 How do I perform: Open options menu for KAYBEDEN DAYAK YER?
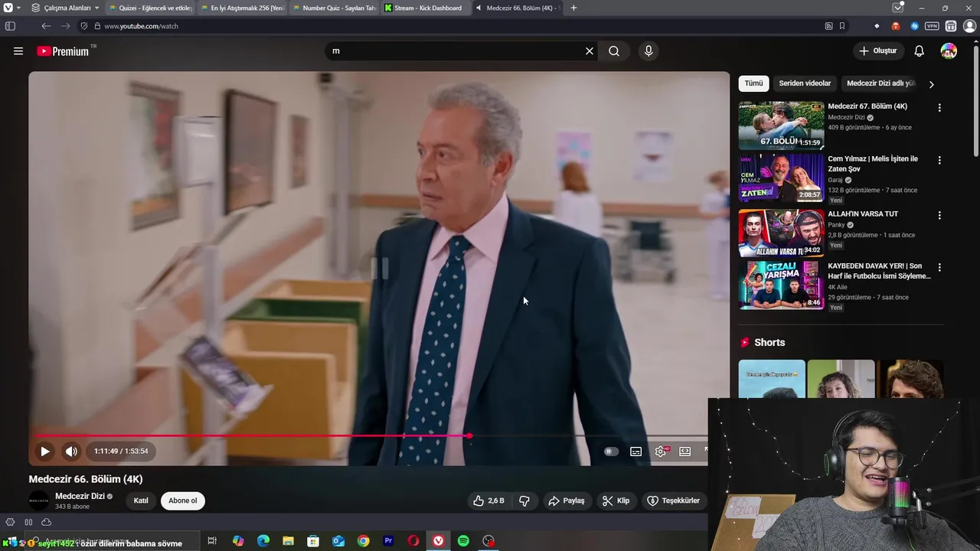pyautogui.click(x=939, y=268)
